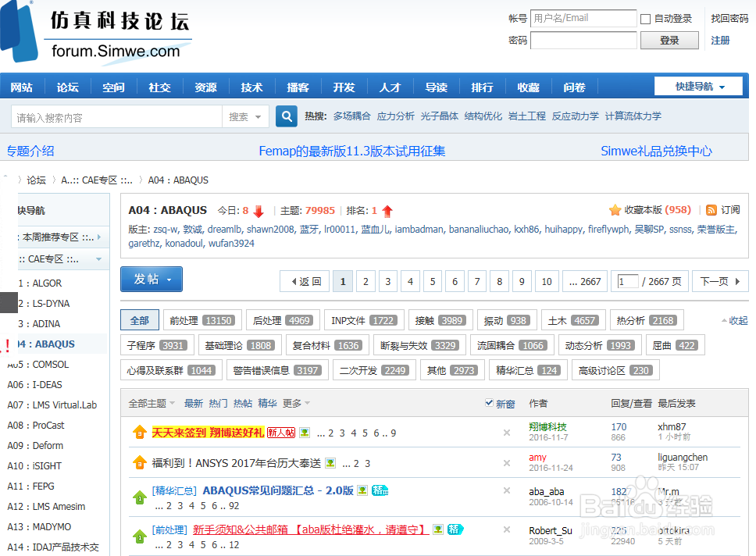756x556 pixels.
Task: Click the X icon on 天天来签到 row
Action: pos(507,433)
